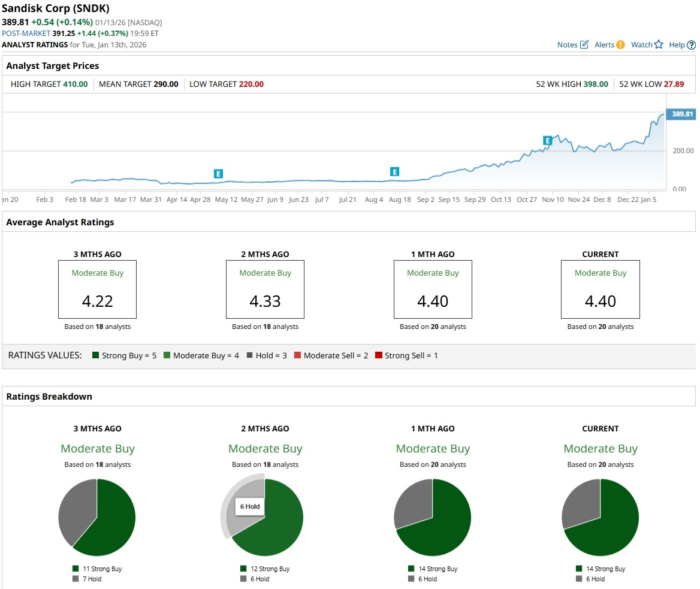Click the Watch star icon
700x589 pixels.
click(659, 44)
